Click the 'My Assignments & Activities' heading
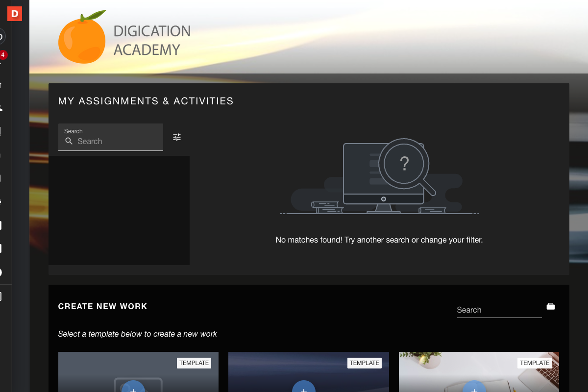Image resolution: width=588 pixels, height=392 pixels. tap(146, 101)
